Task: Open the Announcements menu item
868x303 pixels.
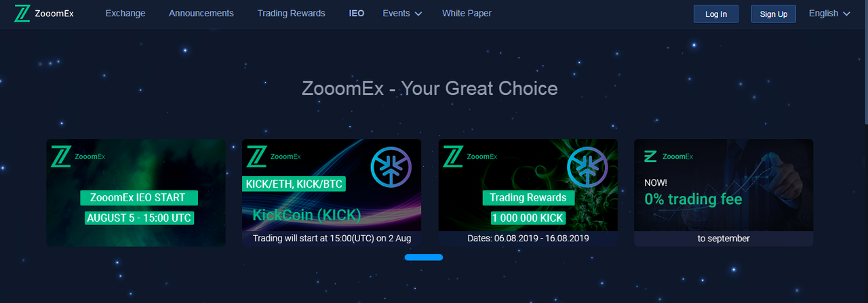Action: click(201, 14)
